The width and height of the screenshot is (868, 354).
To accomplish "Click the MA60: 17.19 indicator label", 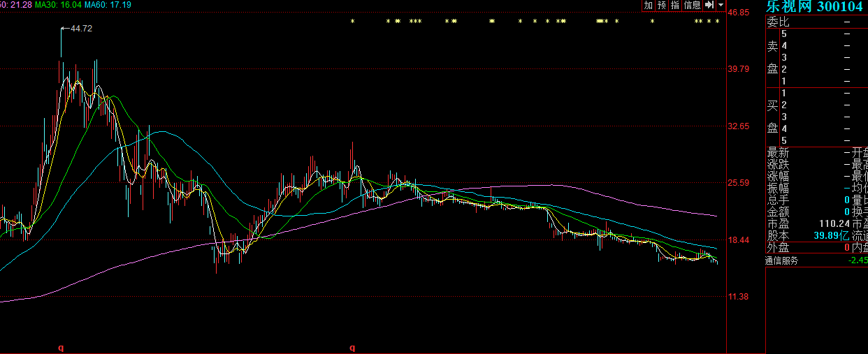I will [x=108, y=5].
